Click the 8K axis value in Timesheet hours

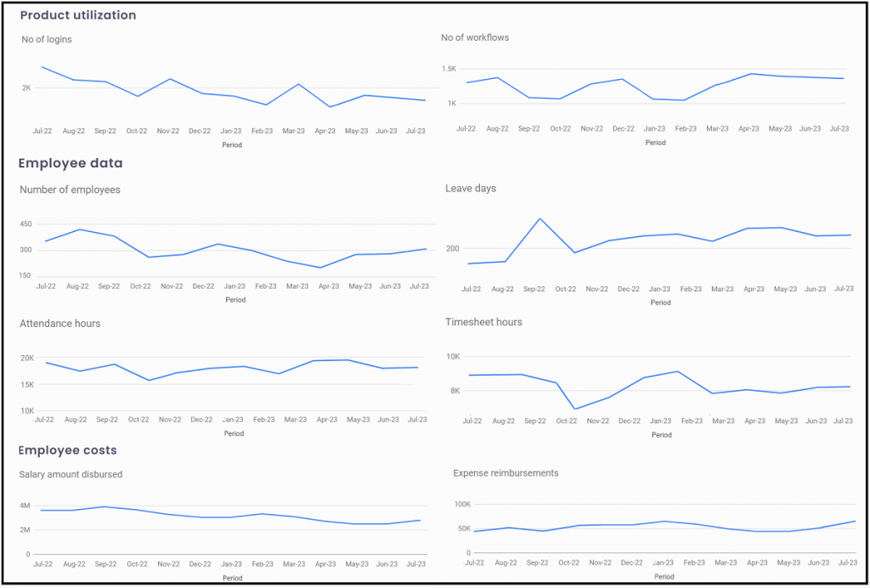point(455,391)
